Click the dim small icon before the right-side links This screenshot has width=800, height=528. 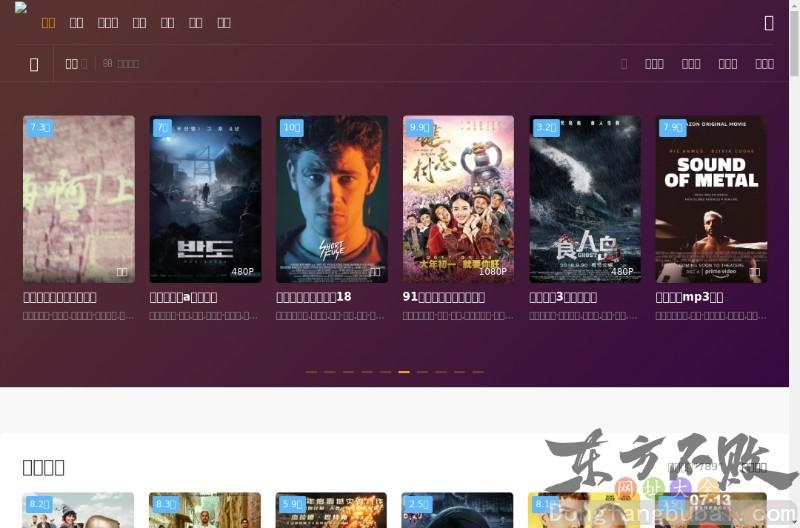point(623,64)
